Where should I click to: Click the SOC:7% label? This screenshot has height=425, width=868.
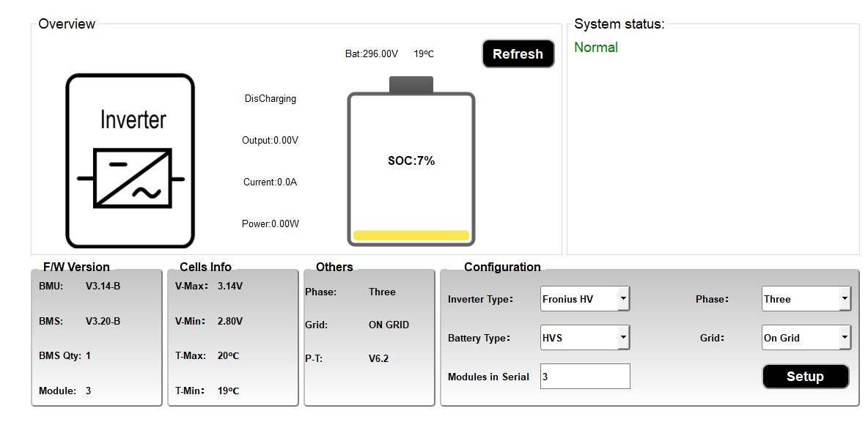[411, 161]
